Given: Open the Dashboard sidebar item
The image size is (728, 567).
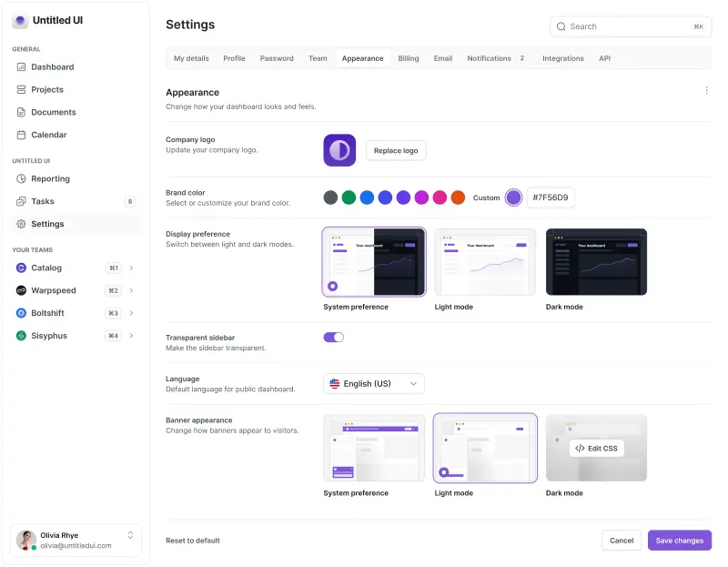Looking at the screenshot, I should click(53, 66).
